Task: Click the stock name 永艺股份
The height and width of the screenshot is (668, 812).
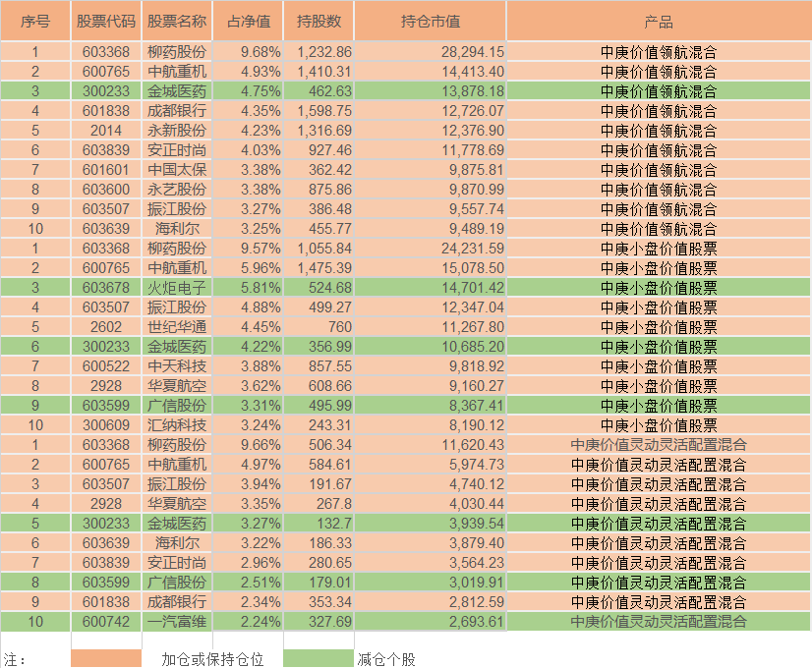Action: 177,190
